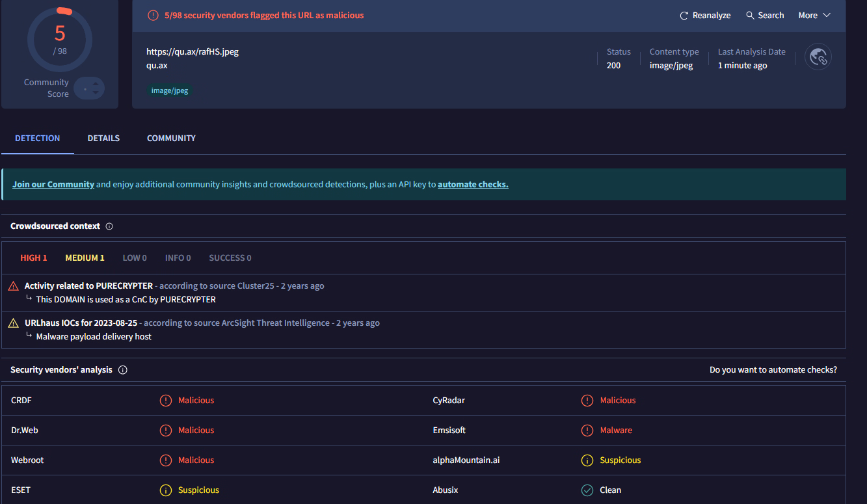Click the green checkmark icon for Abusix

pyautogui.click(x=587, y=490)
